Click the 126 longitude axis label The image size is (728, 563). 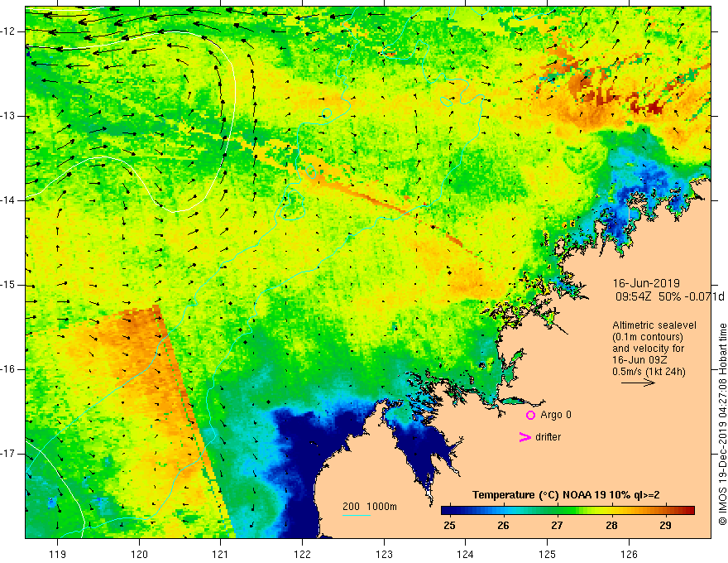629,555
